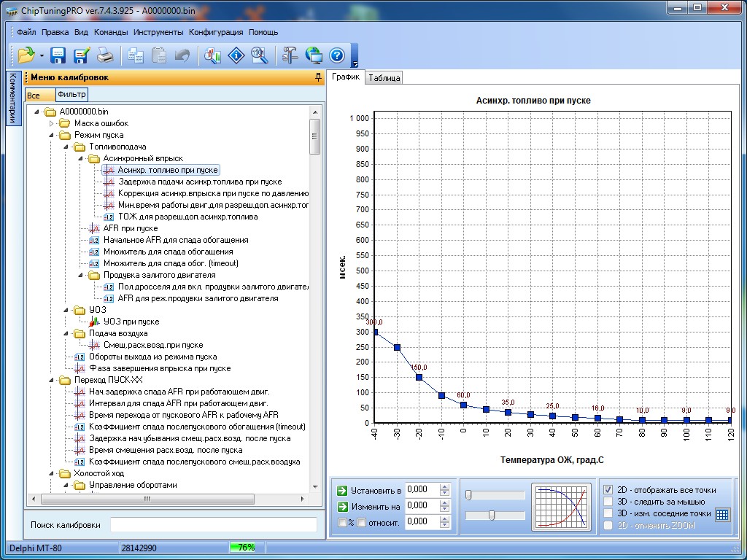Check the 'относит.' checkbox
This screenshot has width=747, height=560.
coord(361,521)
